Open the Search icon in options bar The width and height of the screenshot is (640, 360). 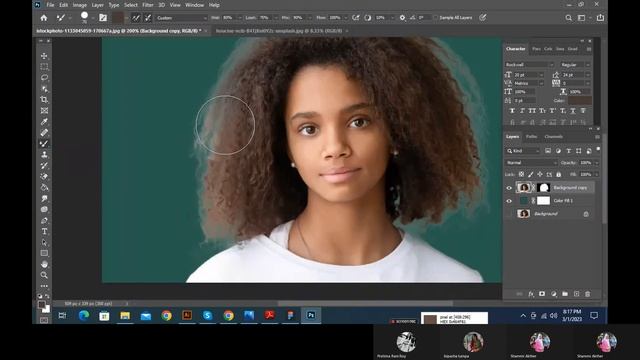pyautogui.click(x=569, y=18)
